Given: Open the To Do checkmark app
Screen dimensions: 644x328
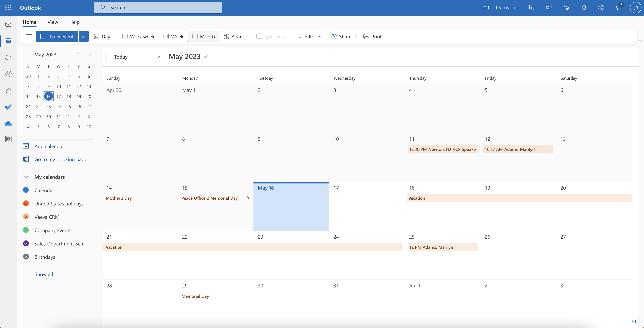Looking at the screenshot, I should [x=8, y=107].
